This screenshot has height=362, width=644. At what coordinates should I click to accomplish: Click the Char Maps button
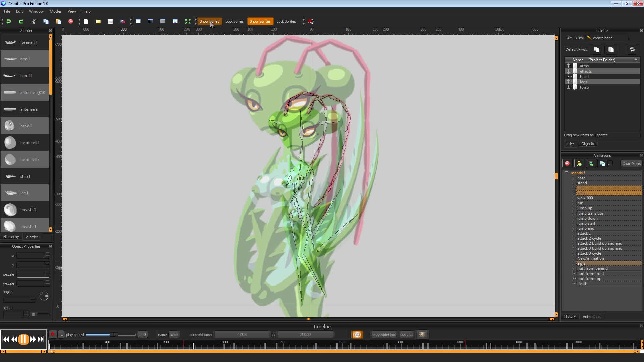click(x=631, y=164)
